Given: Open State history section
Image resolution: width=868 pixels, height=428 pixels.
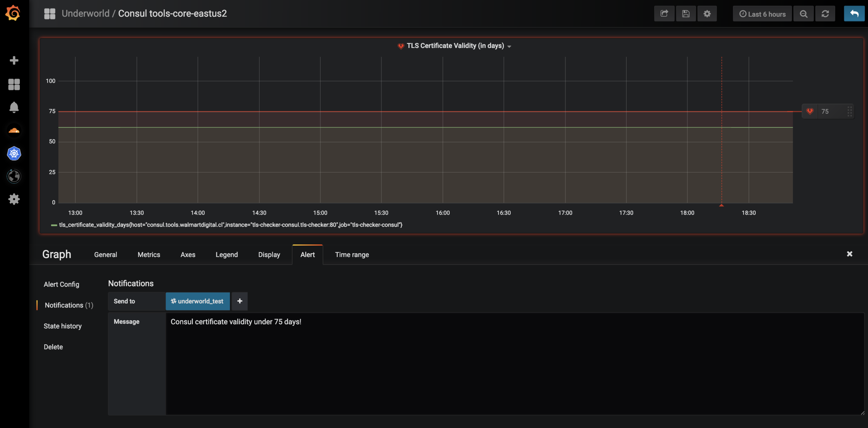Looking at the screenshot, I should (62, 326).
